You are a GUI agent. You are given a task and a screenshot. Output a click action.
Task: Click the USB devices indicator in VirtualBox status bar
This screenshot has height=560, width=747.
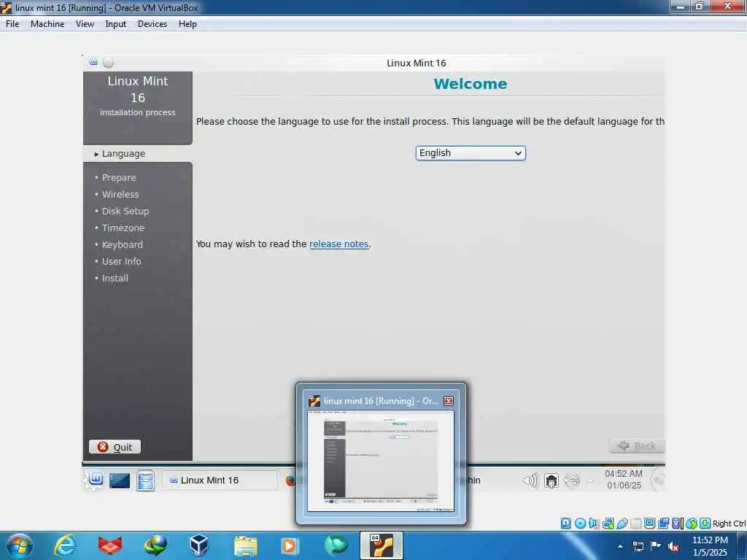(622, 524)
